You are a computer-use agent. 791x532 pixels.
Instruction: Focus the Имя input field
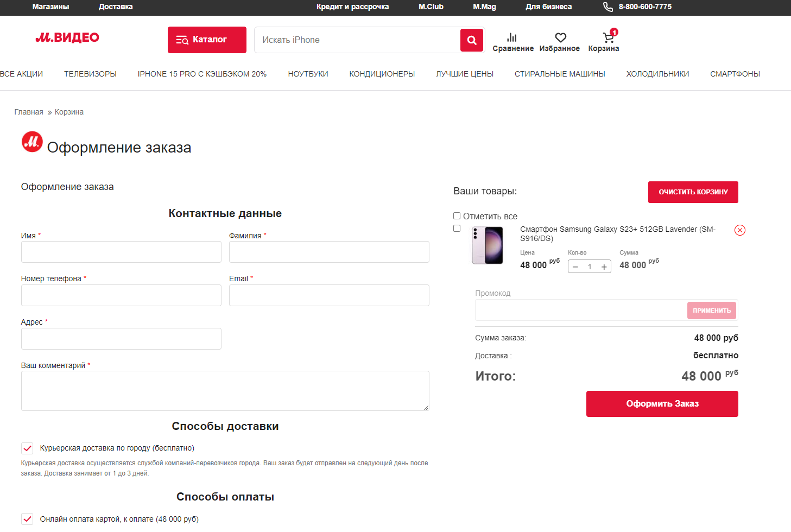point(121,252)
